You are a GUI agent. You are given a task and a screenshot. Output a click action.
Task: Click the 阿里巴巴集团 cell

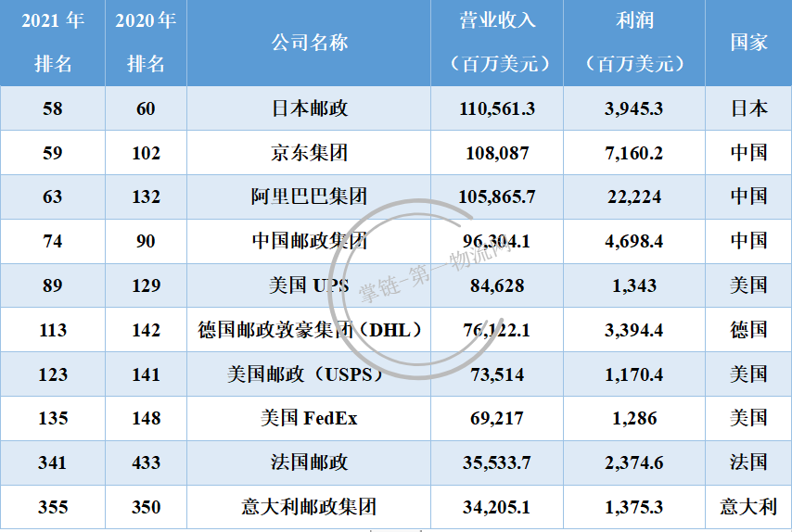(309, 196)
